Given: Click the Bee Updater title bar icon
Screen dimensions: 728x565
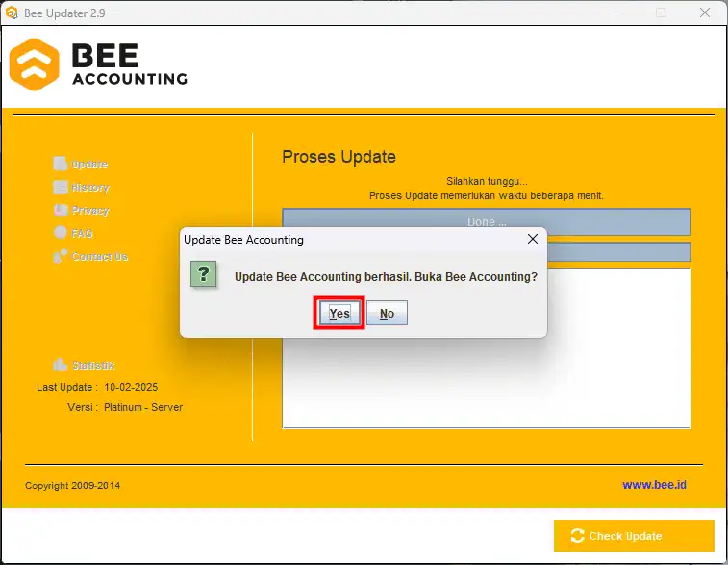Looking at the screenshot, I should click(x=12, y=13).
